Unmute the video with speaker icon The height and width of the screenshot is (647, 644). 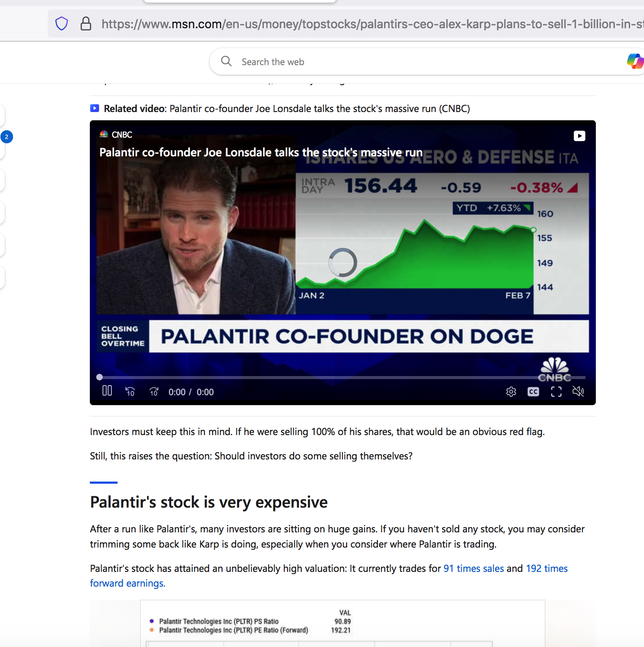point(578,392)
